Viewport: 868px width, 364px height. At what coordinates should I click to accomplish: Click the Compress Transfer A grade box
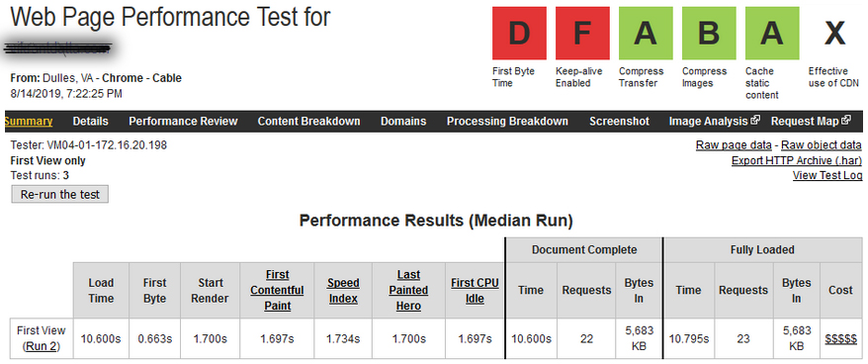(646, 34)
